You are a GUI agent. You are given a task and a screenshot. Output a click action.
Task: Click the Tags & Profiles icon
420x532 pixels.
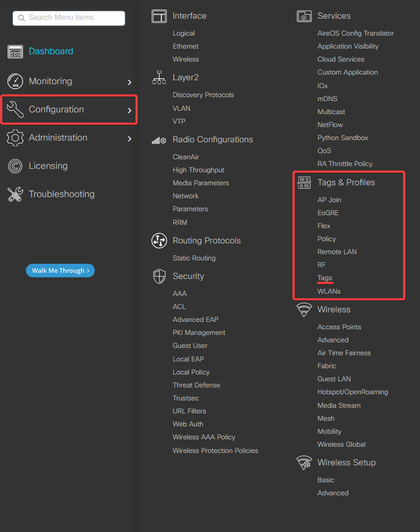(304, 182)
